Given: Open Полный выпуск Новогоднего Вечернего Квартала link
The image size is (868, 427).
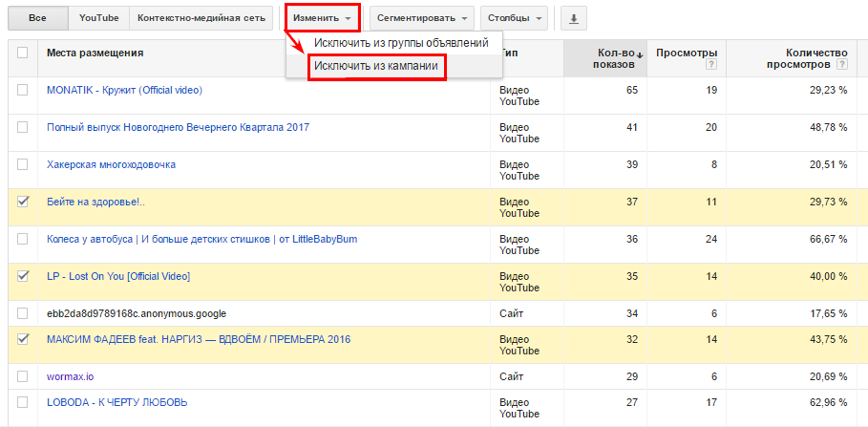Looking at the screenshot, I should tap(179, 127).
